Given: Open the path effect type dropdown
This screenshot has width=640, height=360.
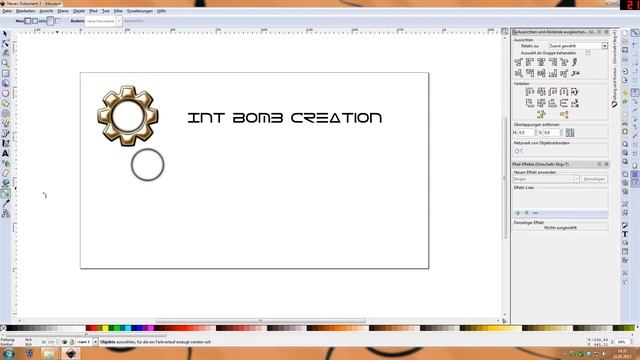Looking at the screenshot, I should point(546,179).
